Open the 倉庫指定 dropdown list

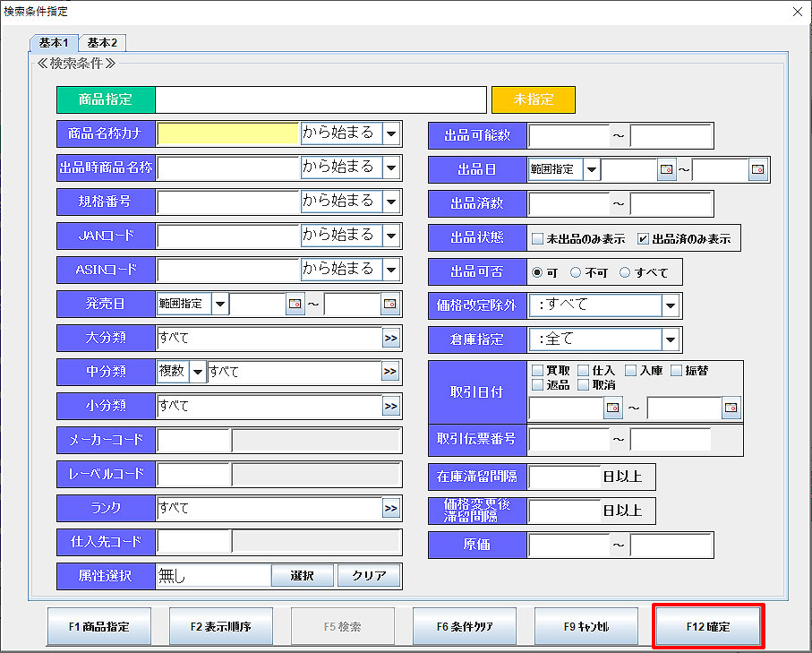[671, 339]
